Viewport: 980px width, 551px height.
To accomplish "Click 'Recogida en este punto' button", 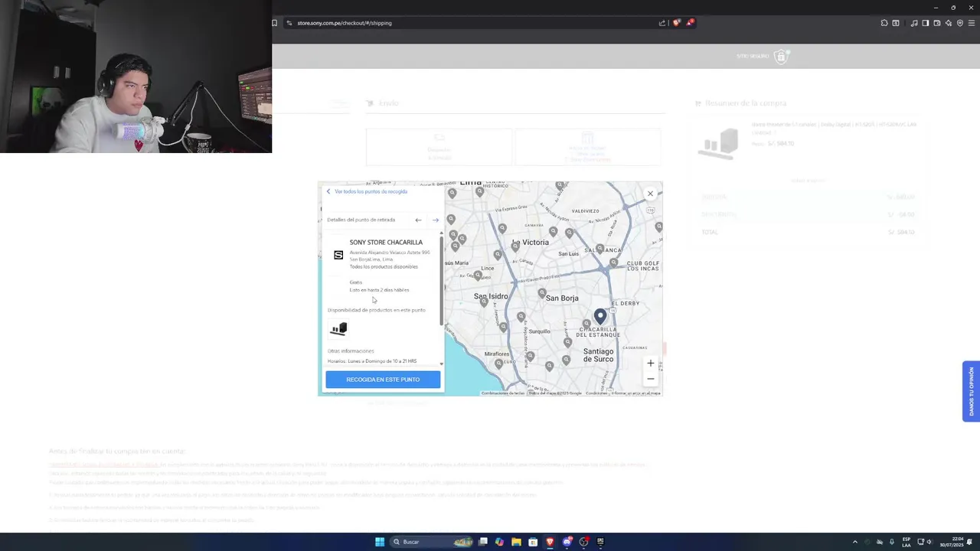I will pyautogui.click(x=383, y=380).
